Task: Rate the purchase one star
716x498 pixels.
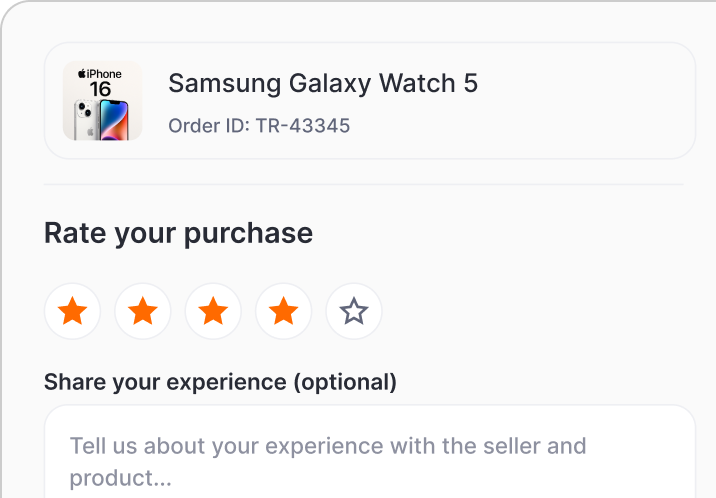Action: click(73, 312)
